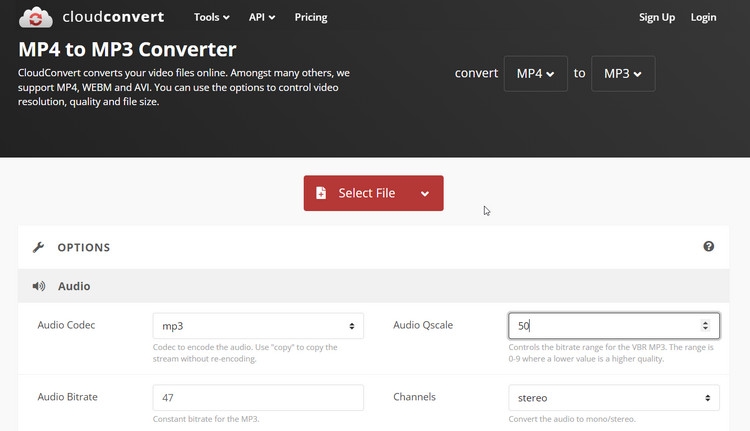Go to the Pricing page
Image resolution: width=750 pixels, height=431 pixels.
coord(311,17)
